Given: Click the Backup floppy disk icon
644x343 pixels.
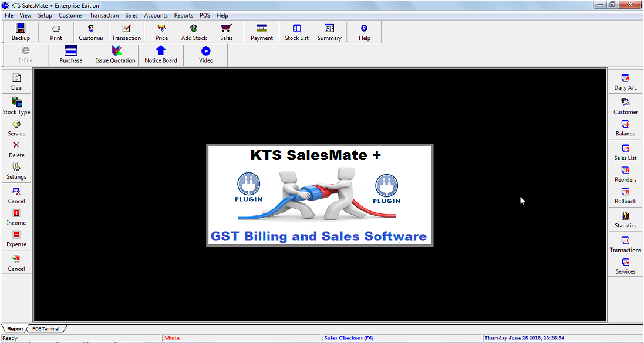Looking at the screenshot, I should (21, 28).
